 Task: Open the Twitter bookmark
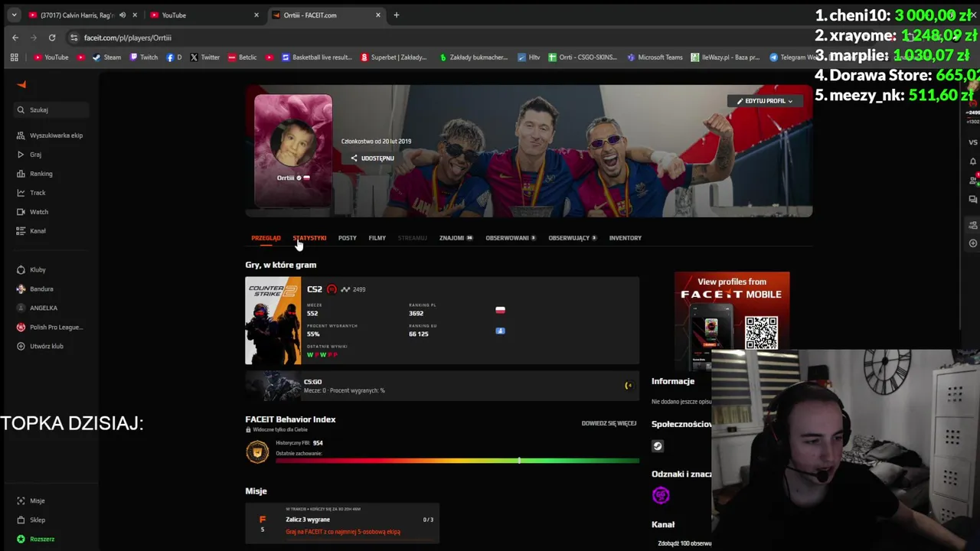[204, 57]
